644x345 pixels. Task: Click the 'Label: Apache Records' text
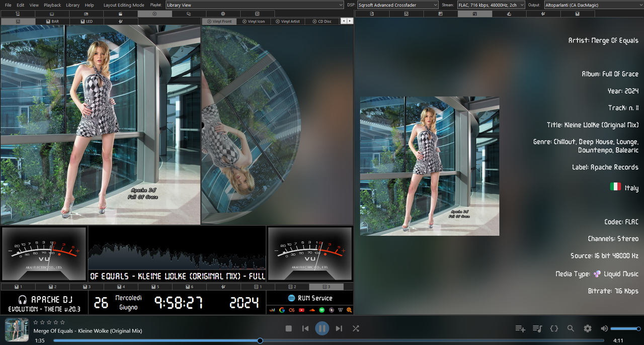(x=605, y=167)
